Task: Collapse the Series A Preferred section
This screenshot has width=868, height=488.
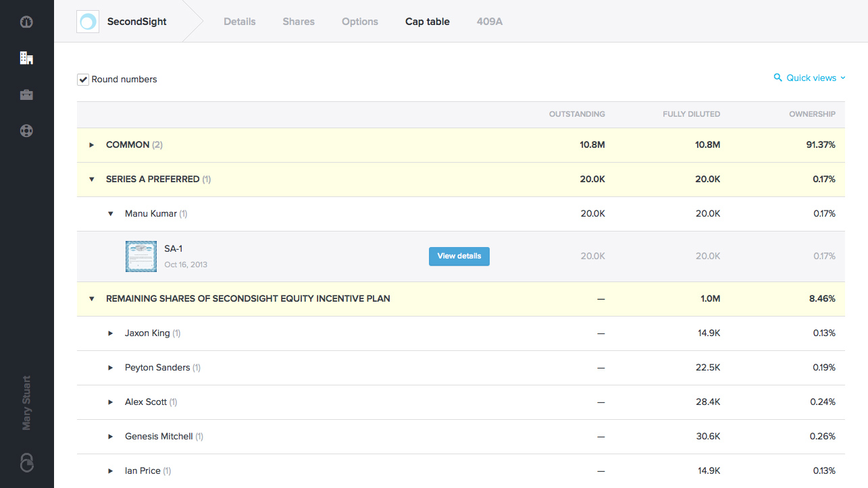Action: [92, 180]
